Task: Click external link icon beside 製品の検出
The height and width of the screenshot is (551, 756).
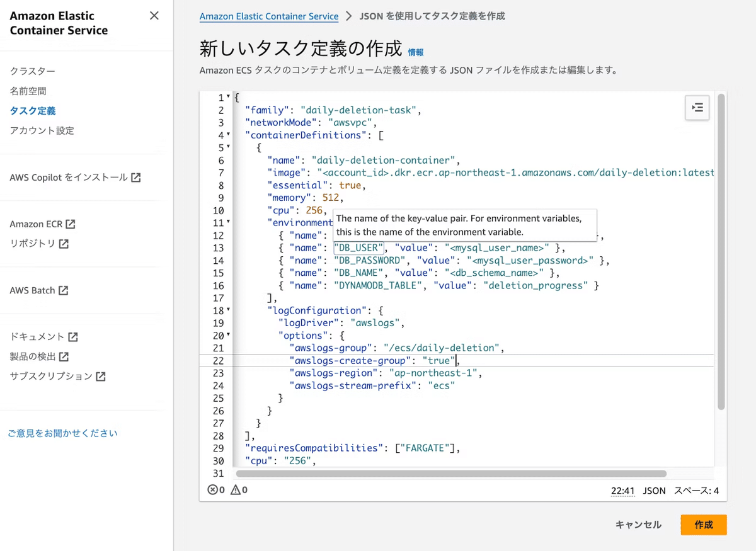Action: pos(64,356)
